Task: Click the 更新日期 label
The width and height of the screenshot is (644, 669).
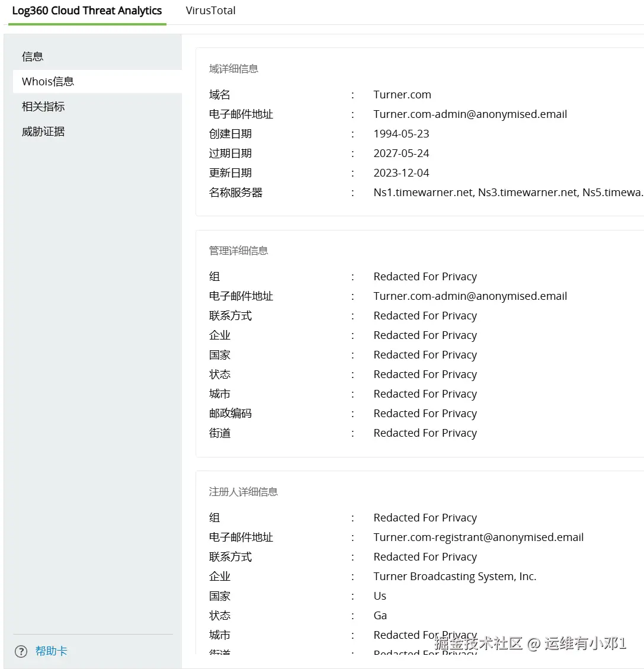Action: pyautogui.click(x=230, y=173)
